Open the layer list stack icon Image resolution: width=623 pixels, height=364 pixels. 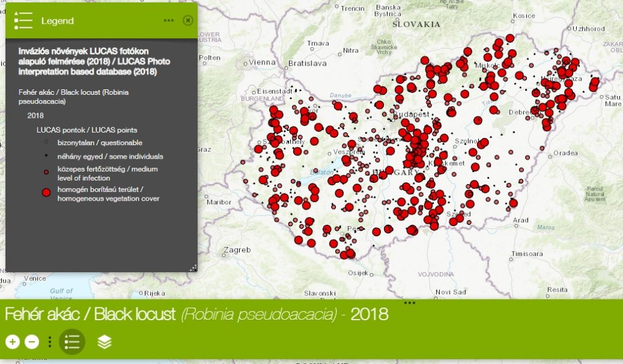[x=105, y=342]
